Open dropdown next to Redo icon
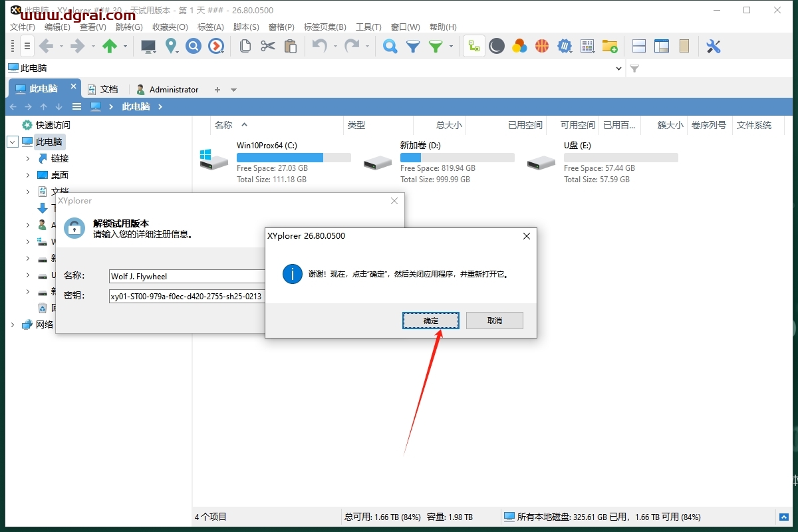The image size is (798, 532). [x=368, y=46]
